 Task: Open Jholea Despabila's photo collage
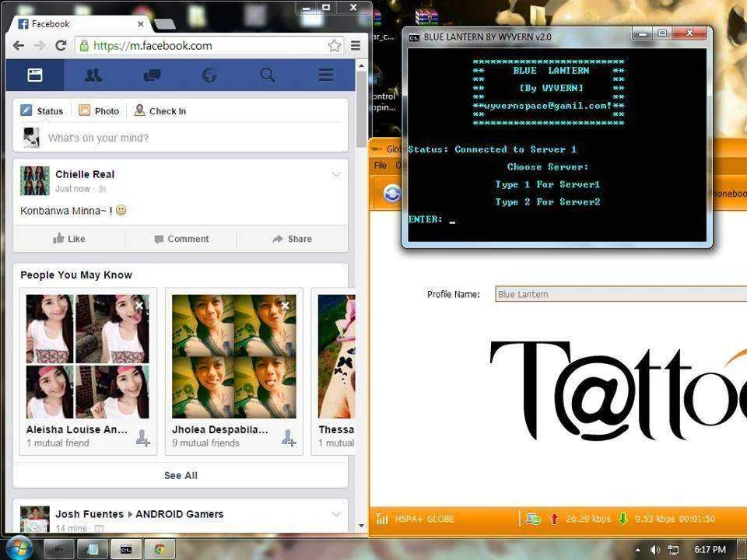(234, 356)
